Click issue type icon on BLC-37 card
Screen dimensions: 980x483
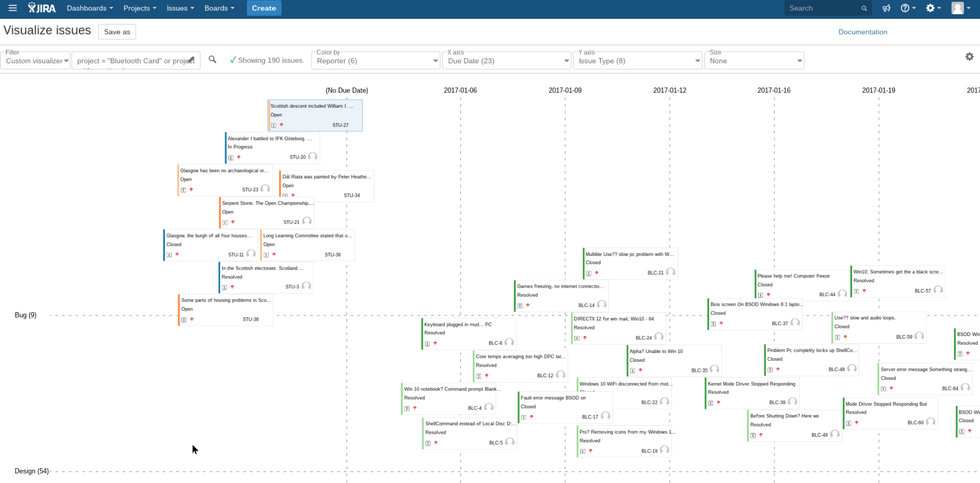tap(713, 324)
